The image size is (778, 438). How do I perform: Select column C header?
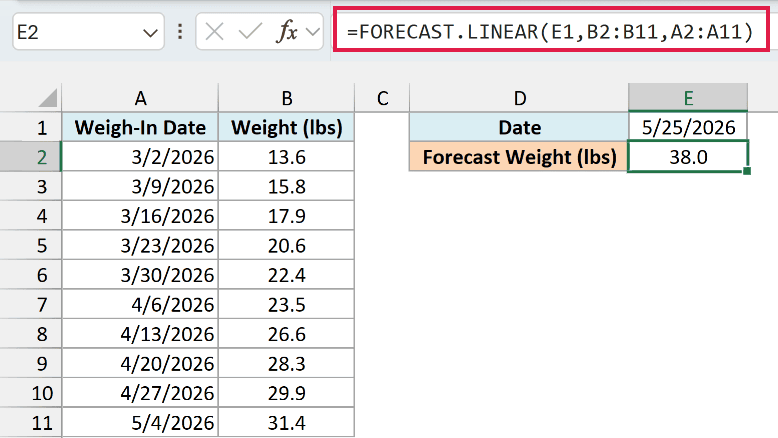click(x=382, y=98)
